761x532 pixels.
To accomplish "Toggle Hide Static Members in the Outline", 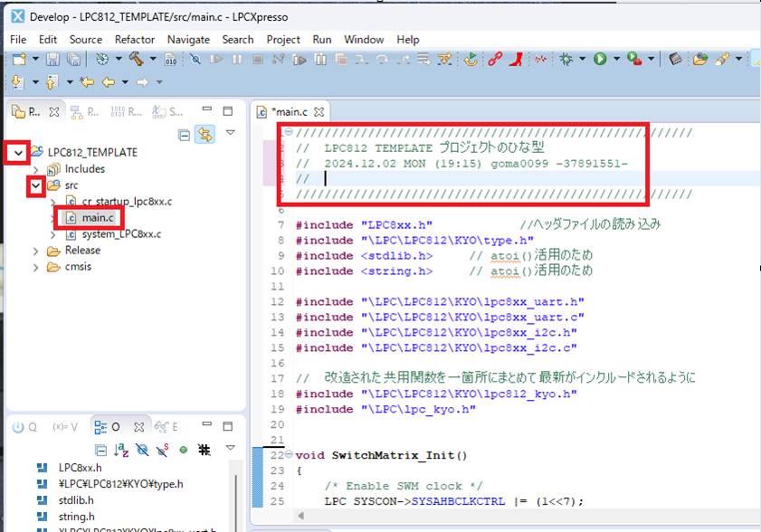I will click(163, 449).
